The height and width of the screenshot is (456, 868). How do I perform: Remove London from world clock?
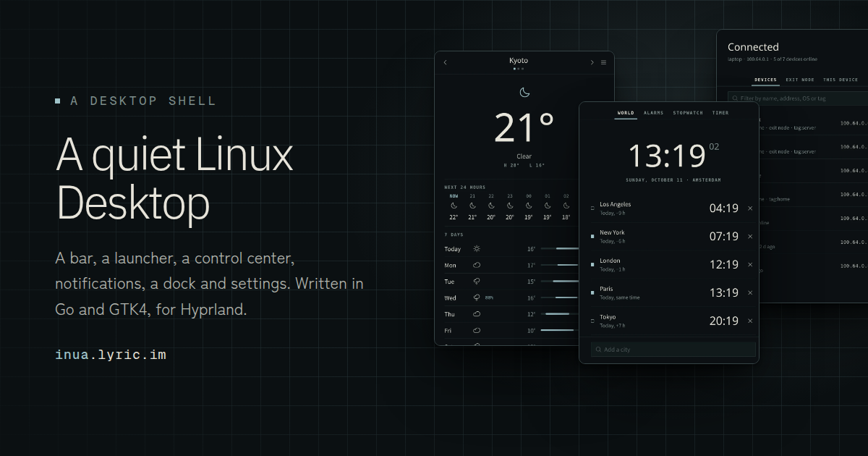tap(750, 265)
